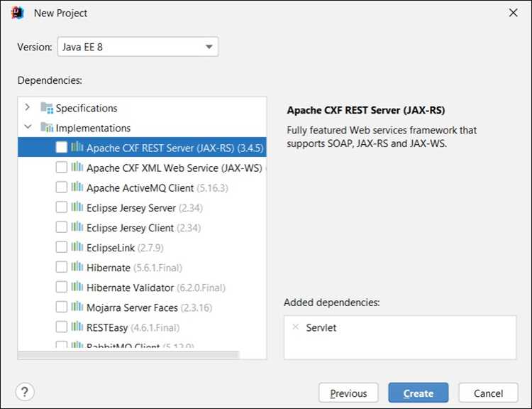The height and width of the screenshot is (409, 532).
Task: Select the Mojarra Server Faces row
Action: (142, 307)
